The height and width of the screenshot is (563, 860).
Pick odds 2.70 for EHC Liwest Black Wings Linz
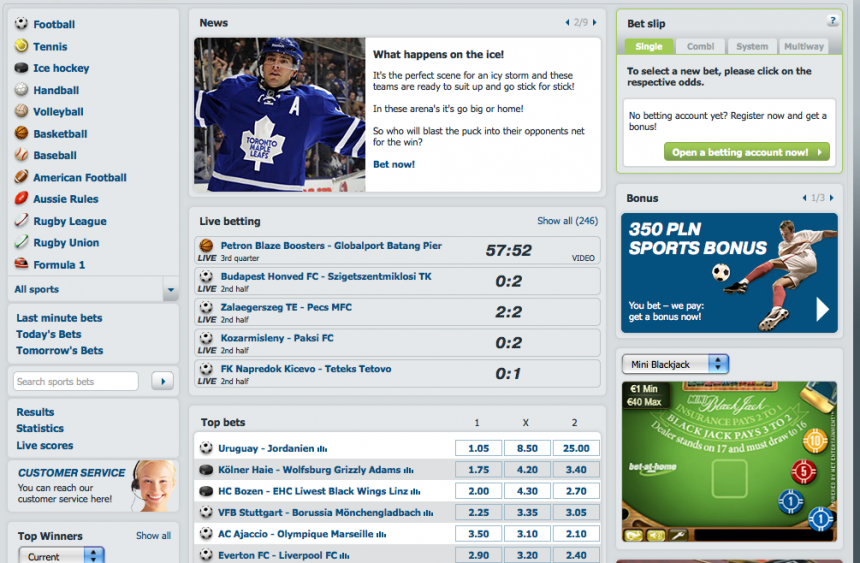(576, 491)
